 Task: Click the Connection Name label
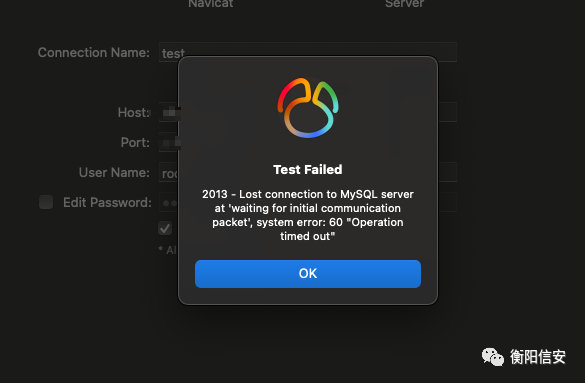(94, 53)
